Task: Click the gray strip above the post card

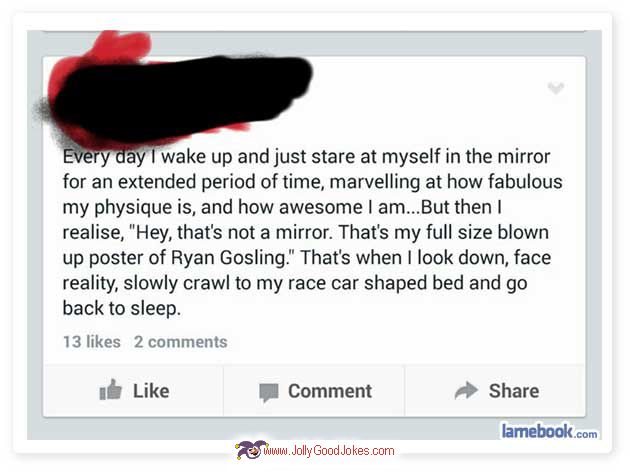Action: (x=314, y=43)
